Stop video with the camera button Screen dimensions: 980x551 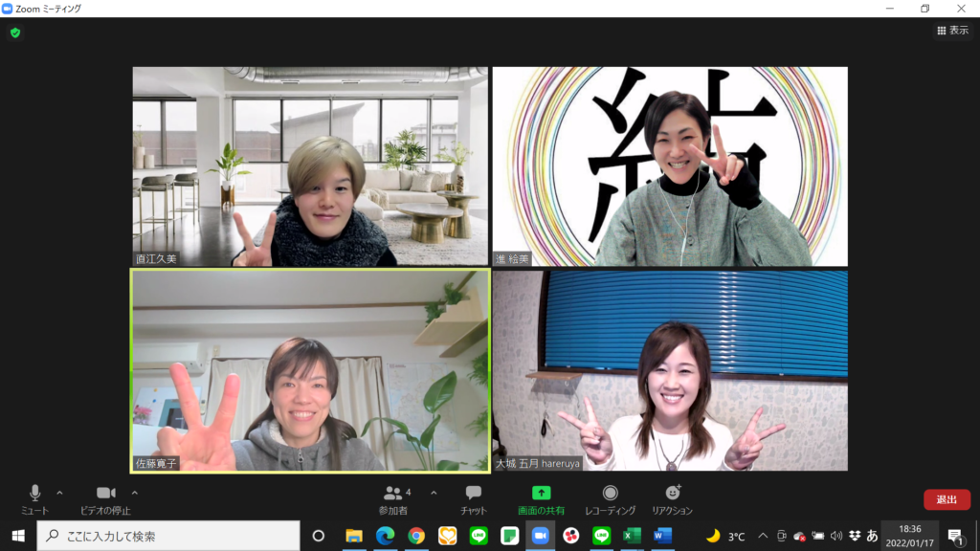pyautogui.click(x=105, y=496)
